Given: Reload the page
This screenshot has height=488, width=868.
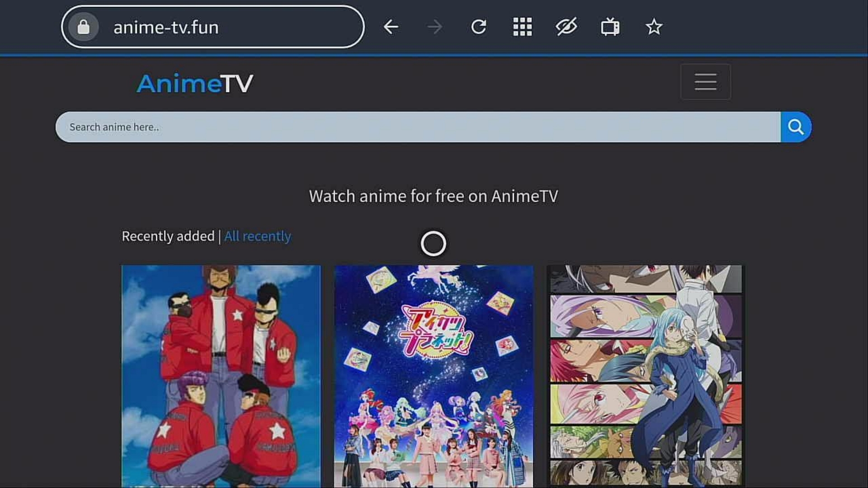Looking at the screenshot, I should [479, 27].
